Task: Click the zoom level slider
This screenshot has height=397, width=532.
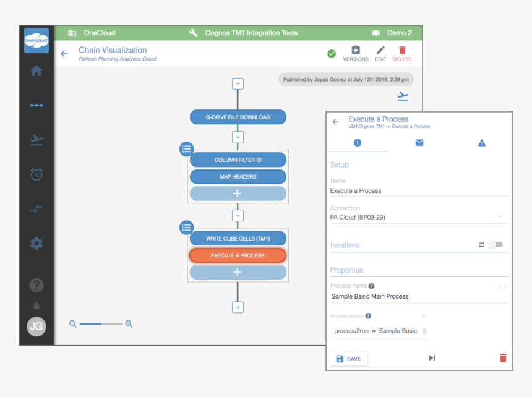Action: coord(101,323)
